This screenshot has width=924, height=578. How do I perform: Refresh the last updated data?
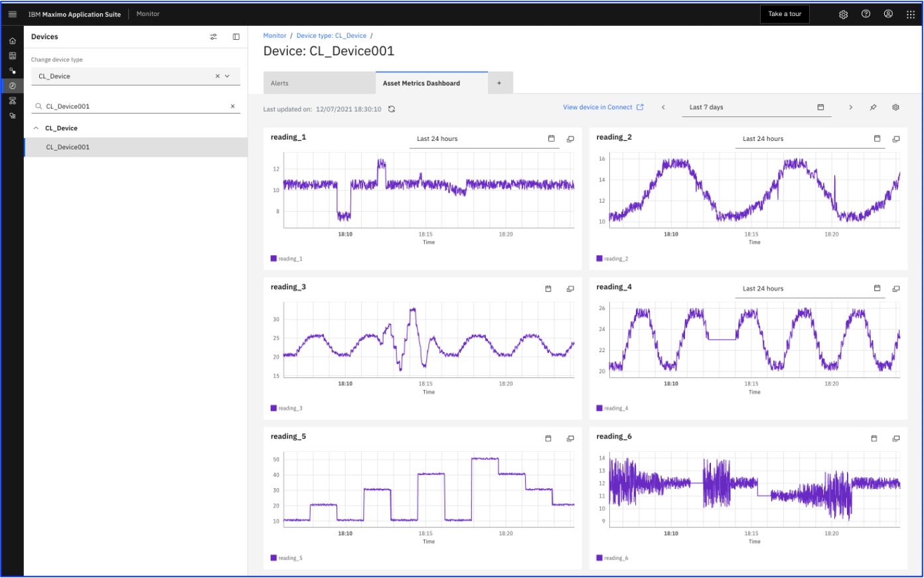[392, 109]
